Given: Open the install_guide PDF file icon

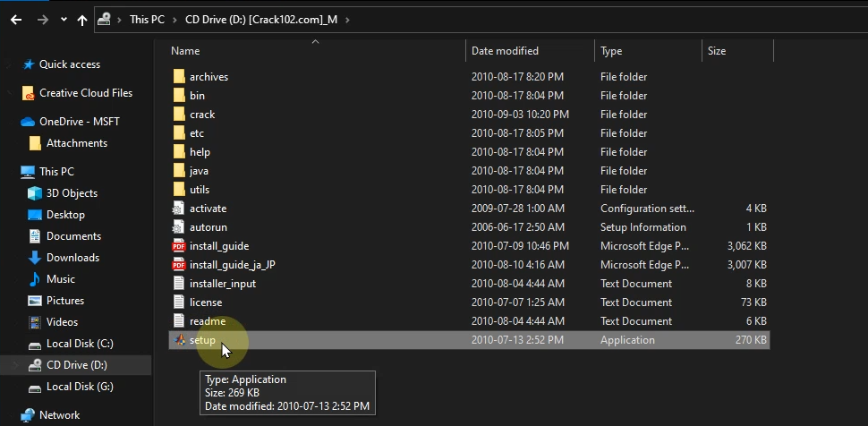Looking at the screenshot, I should (x=179, y=246).
